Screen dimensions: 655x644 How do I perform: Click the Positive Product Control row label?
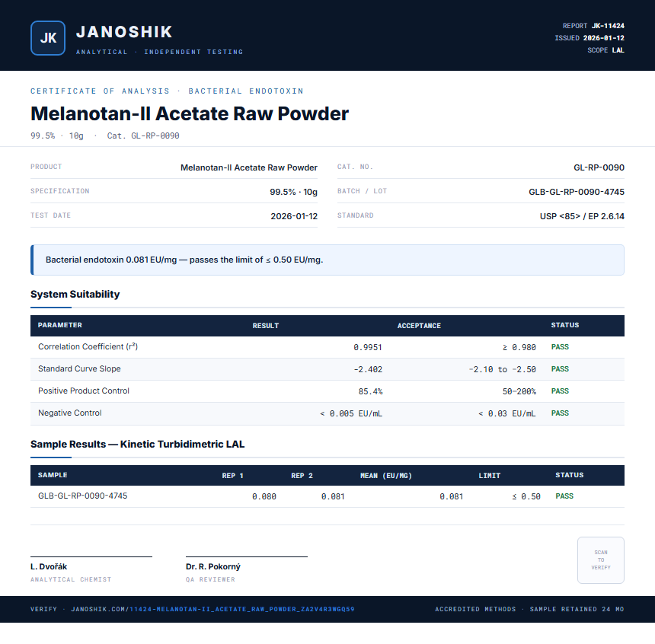[84, 391]
